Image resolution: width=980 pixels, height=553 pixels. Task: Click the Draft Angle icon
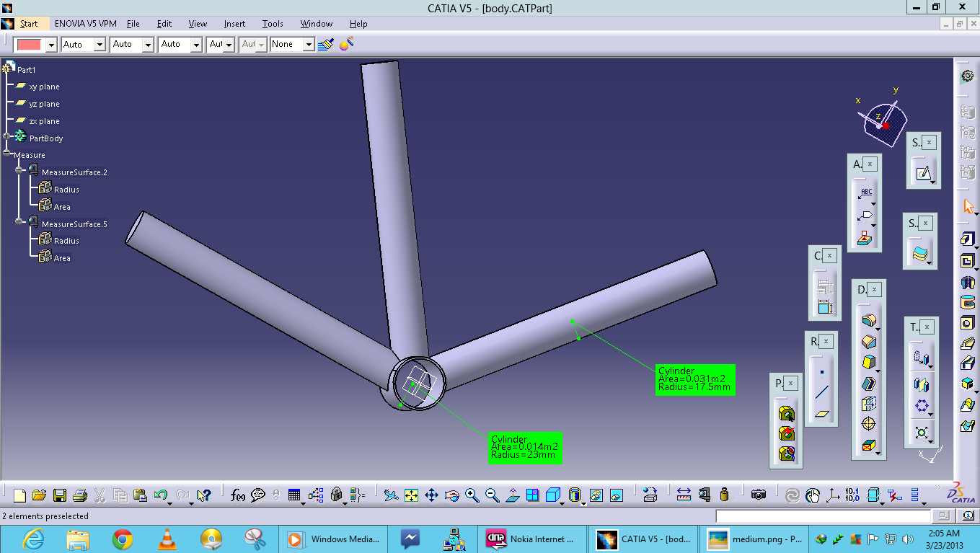tap(868, 363)
